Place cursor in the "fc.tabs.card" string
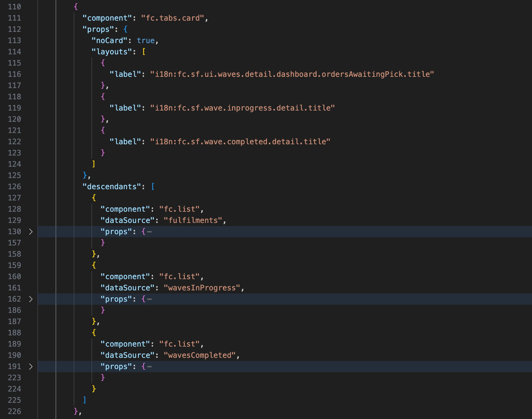 [x=173, y=18]
